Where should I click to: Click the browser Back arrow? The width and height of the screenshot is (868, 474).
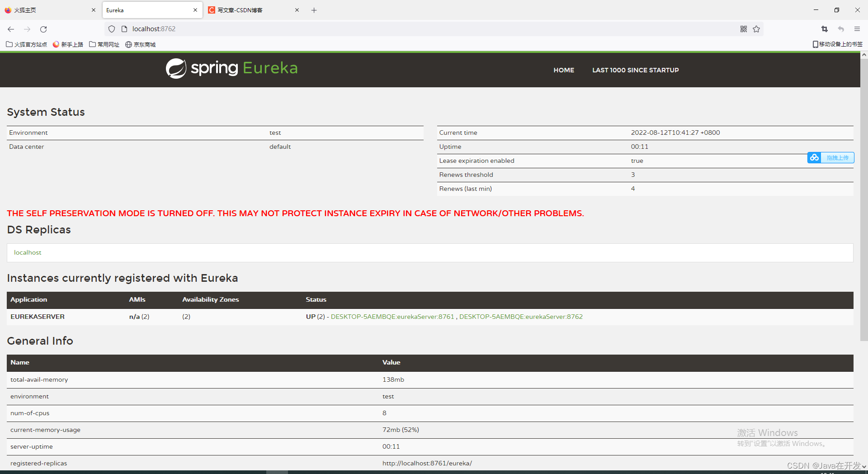[x=11, y=29]
